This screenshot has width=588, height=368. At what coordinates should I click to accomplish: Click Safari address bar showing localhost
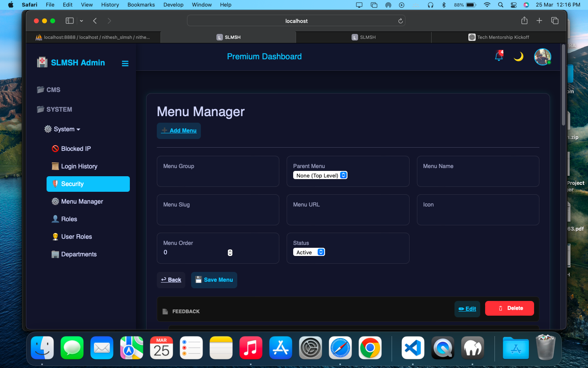(x=296, y=21)
